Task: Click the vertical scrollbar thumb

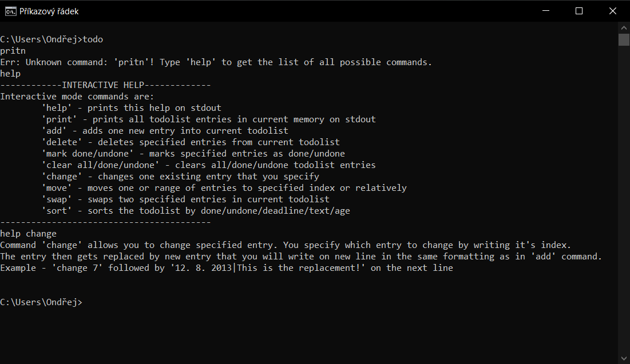Action: pos(624,39)
